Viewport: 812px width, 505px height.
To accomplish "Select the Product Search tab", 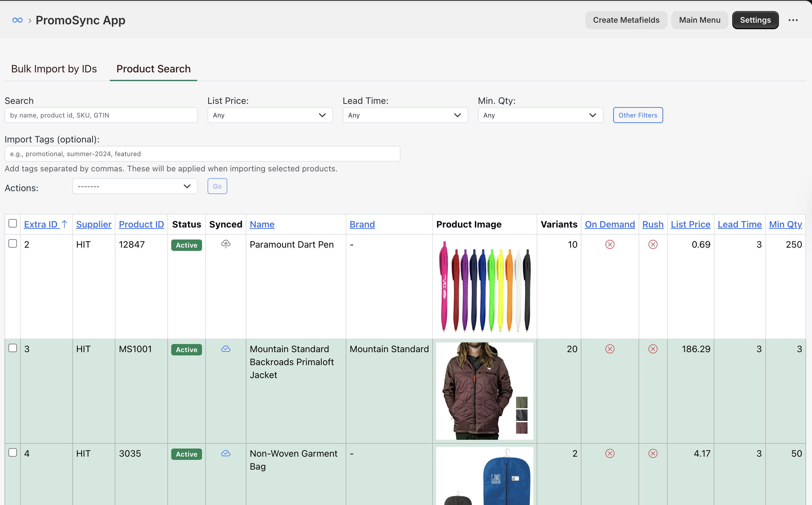I will [153, 68].
